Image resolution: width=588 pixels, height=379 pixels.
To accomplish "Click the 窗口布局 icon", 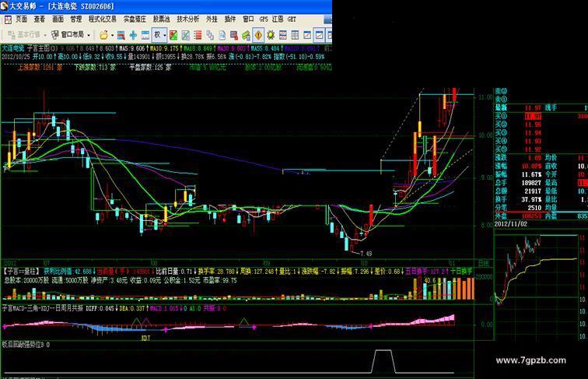I will point(55,35).
